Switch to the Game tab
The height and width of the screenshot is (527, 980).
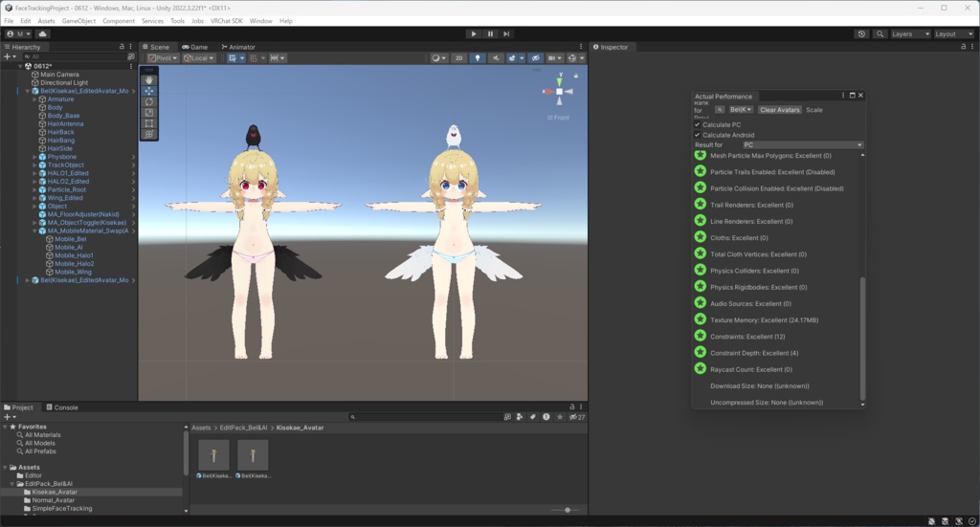coord(194,47)
